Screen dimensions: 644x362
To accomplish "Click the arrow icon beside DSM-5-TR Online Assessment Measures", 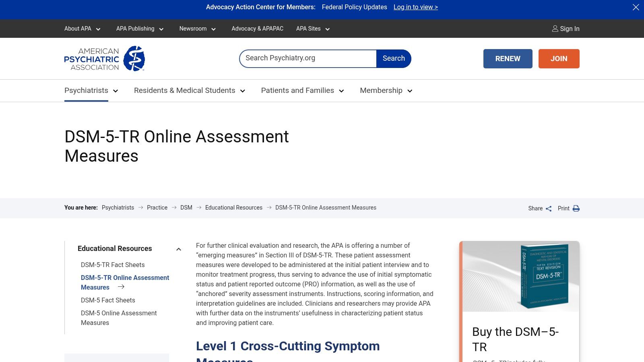I will pyautogui.click(x=121, y=286).
